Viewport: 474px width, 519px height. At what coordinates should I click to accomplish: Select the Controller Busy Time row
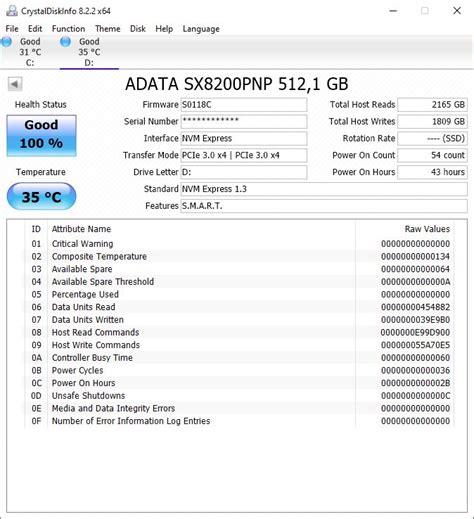(239, 358)
